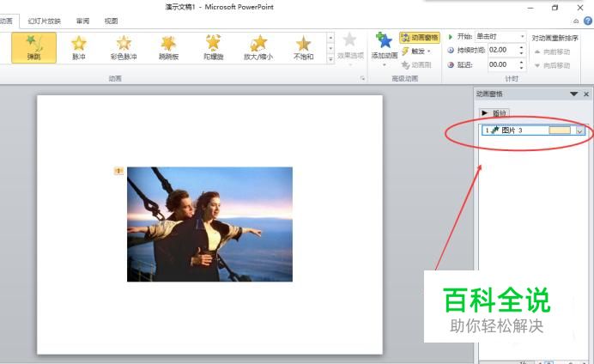Select the 弹跳 (Bounce) animation effect
The height and width of the screenshot is (364, 594).
[x=33, y=47]
